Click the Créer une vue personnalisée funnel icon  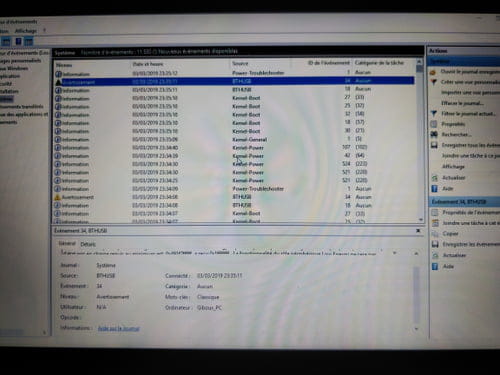click(433, 82)
